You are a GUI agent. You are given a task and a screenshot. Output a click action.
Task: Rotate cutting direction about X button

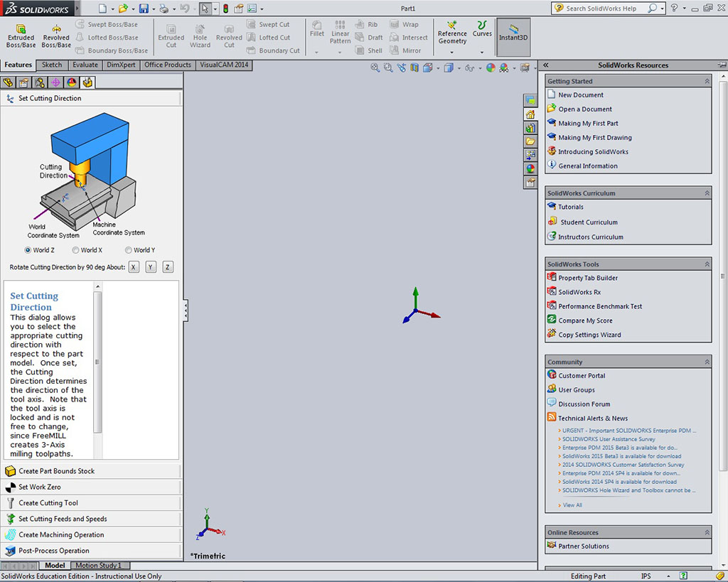(134, 267)
